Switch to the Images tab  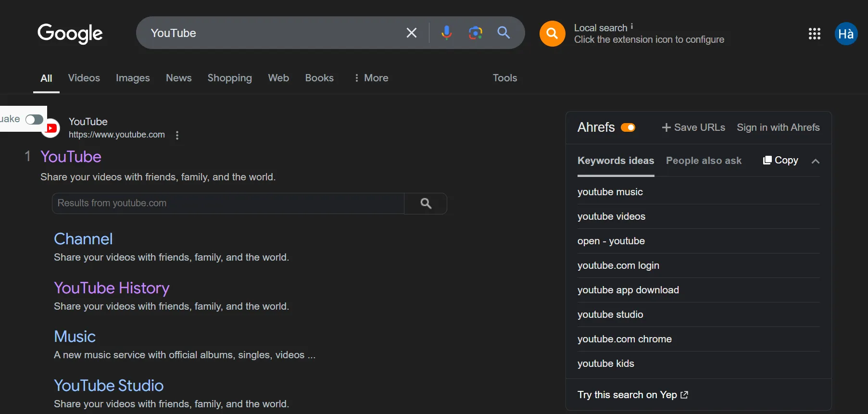(x=133, y=78)
